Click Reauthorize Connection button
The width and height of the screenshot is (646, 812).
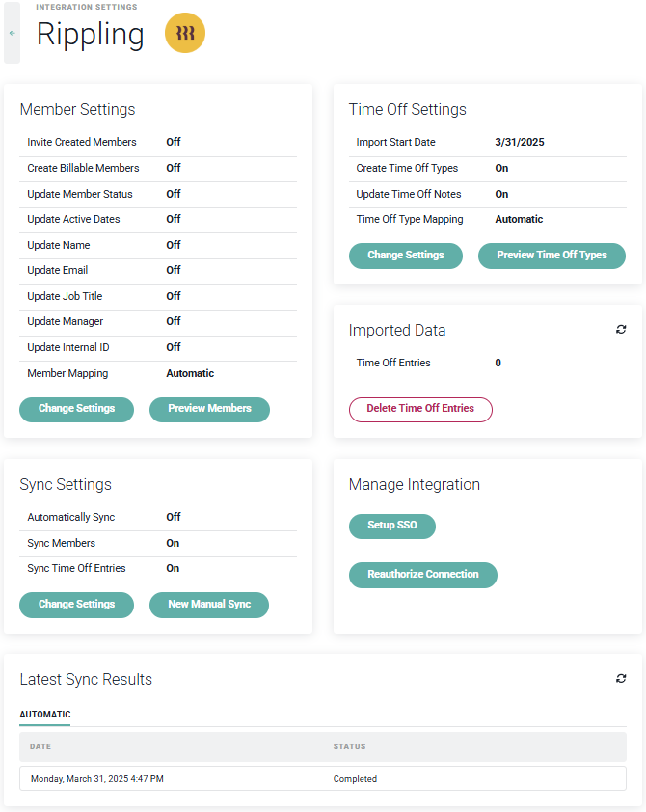pos(423,575)
